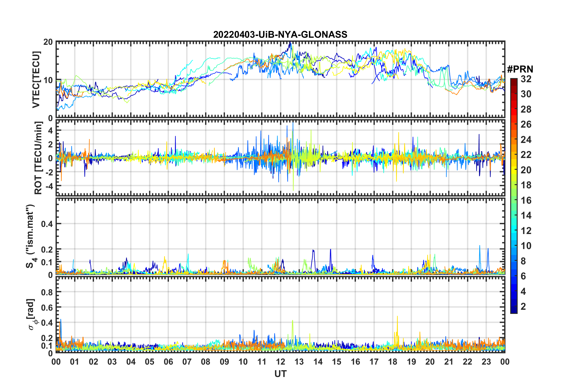Screen dimensions: 561x392
Task: Click the colorbar at PRN 16 green
Action: pyautogui.click(x=514, y=200)
